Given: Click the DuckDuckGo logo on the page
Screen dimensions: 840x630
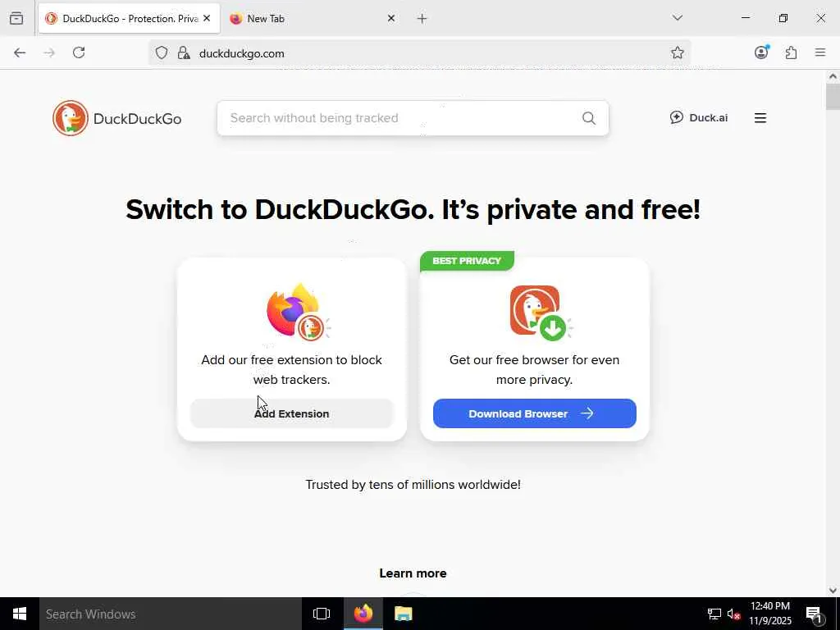Looking at the screenshot, I should [x=117, y=118].
